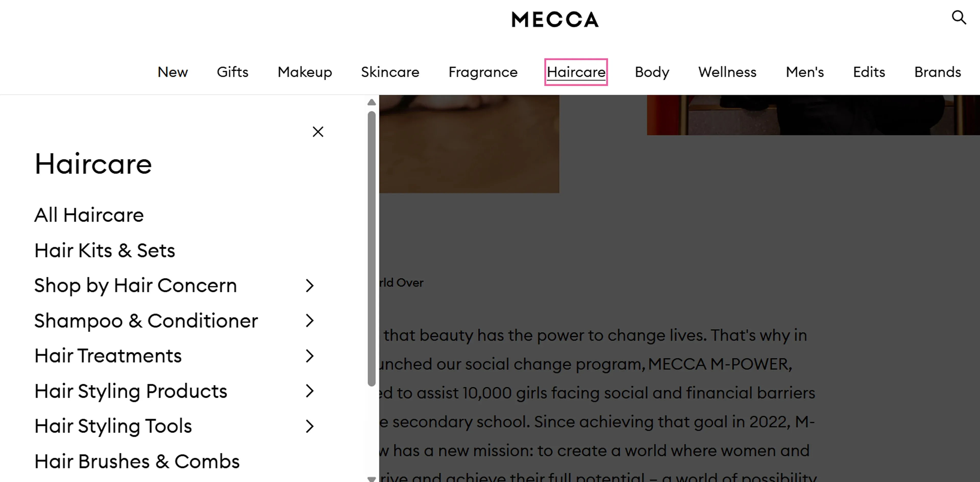Expand the Shampoo & Conditioner submenu
The image size is (980, 482).
310,321
